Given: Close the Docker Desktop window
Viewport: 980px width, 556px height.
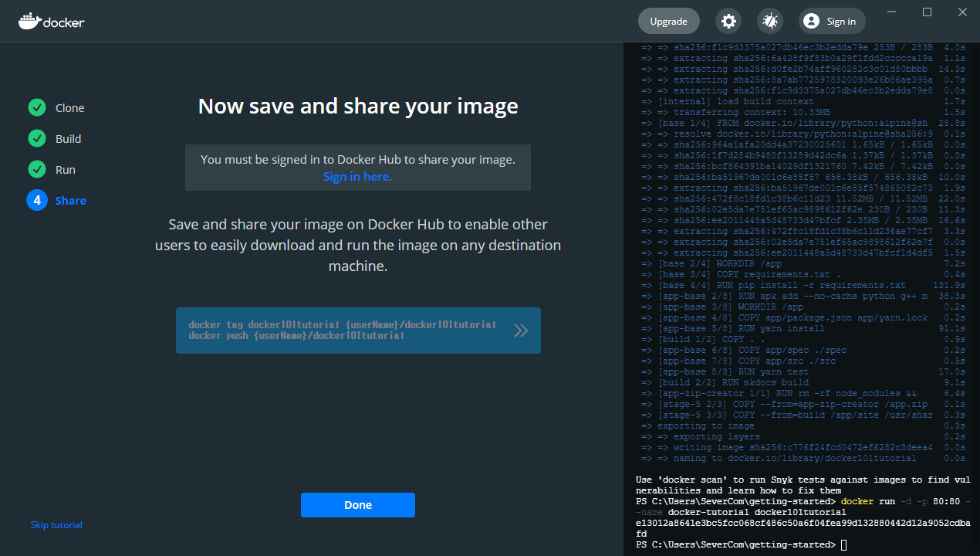Looking at the screenshot, I should 962,12.
